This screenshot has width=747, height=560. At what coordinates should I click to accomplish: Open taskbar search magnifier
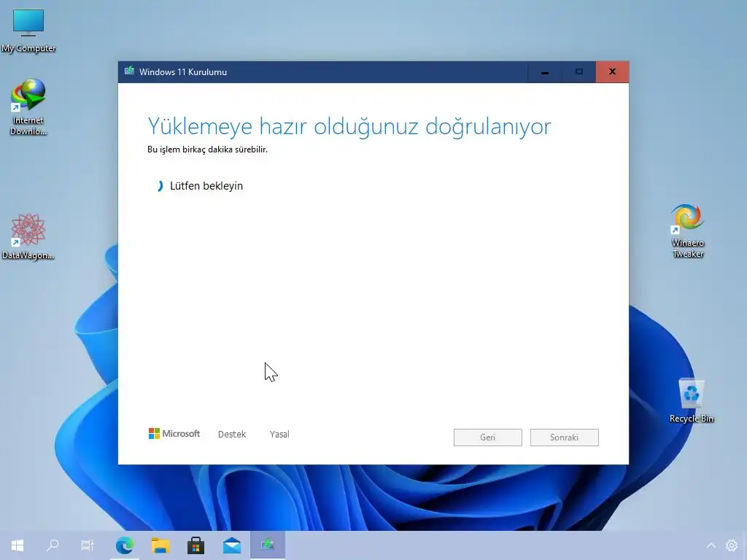tap(53, 545)
